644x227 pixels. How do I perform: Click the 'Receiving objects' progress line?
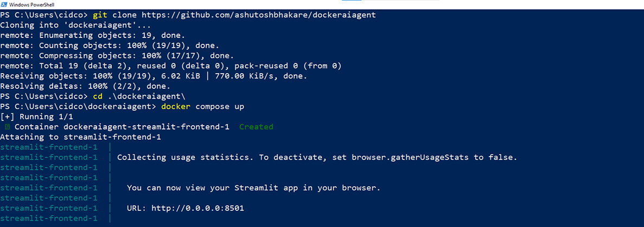pyautogui.click(x=154, y=76)
